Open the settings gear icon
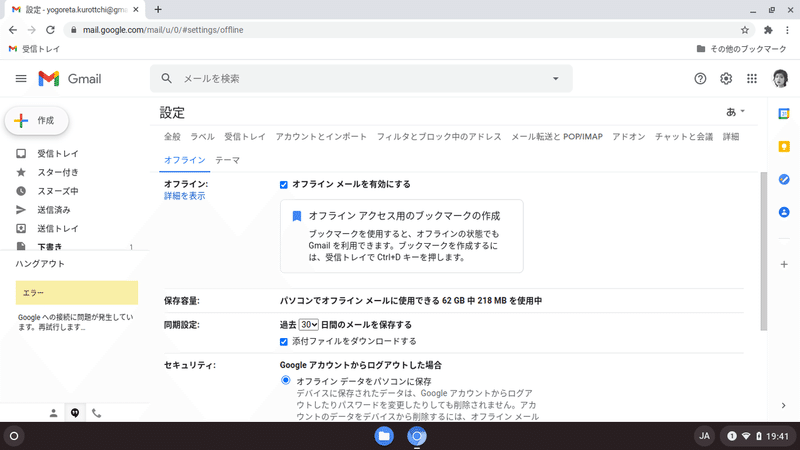800x450 pixels. click(726, 79)
